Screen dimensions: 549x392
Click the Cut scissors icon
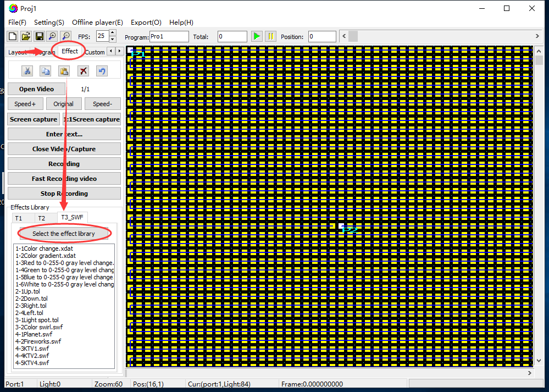click(27, 71)
